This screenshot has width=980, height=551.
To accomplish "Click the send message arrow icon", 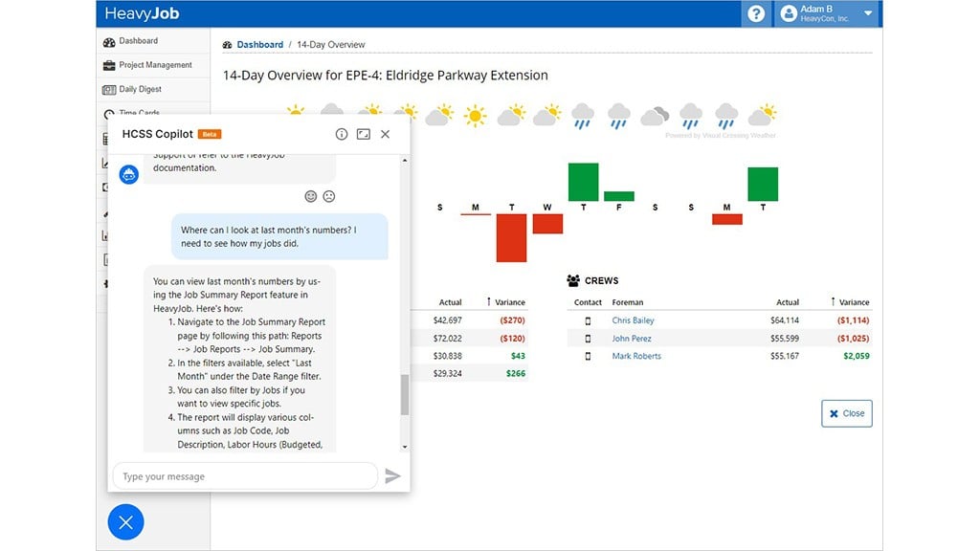I will click(392, 476).
